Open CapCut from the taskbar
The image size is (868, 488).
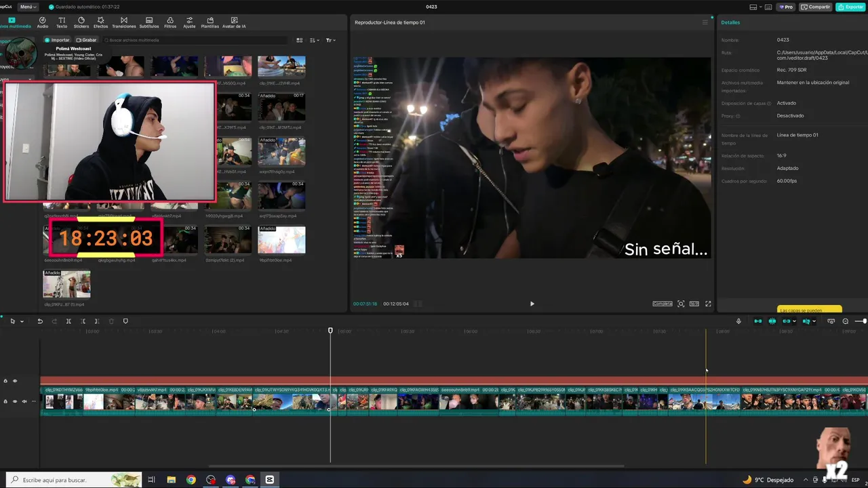tap(270, 480)
